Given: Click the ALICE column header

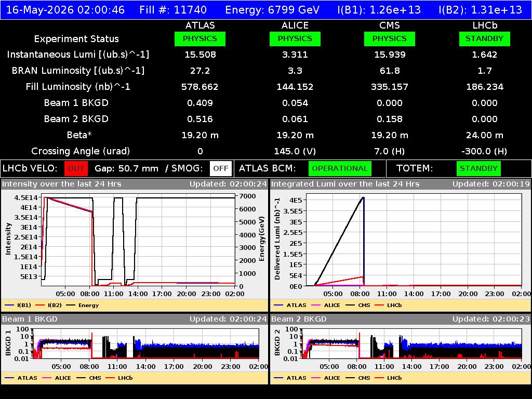Looking at the screenshot, I should coord(295,25).
